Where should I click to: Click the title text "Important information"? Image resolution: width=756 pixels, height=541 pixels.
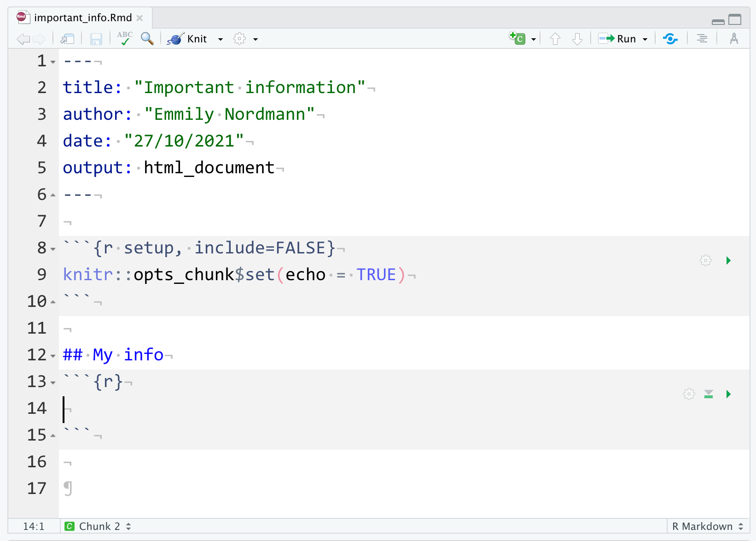tap(250, 87)
